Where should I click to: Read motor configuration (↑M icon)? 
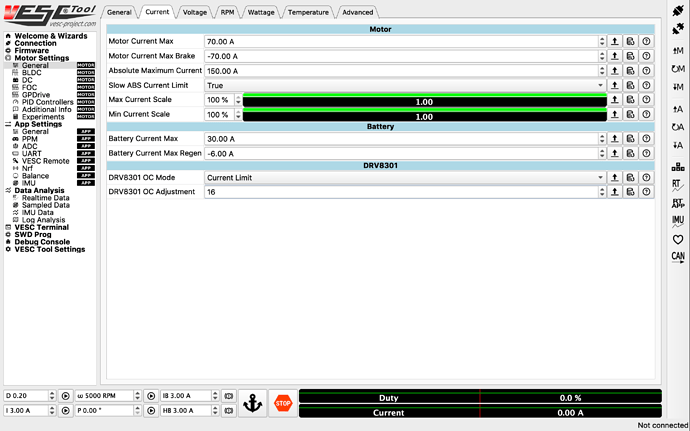[x=678, y=51]
